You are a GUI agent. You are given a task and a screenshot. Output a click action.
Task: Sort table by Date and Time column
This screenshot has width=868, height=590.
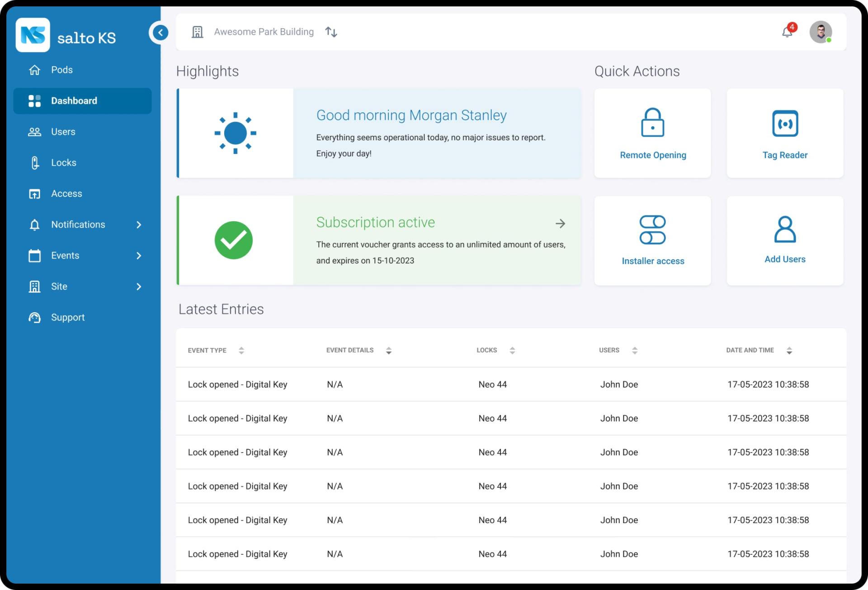click(789, 351)
